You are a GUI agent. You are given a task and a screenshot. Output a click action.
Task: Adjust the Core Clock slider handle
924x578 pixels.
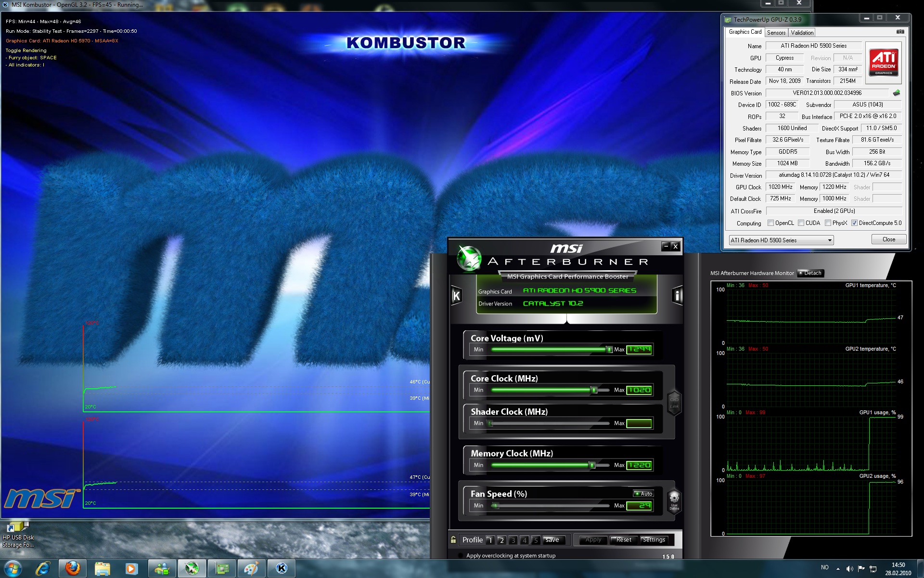[x=594, y=390]
